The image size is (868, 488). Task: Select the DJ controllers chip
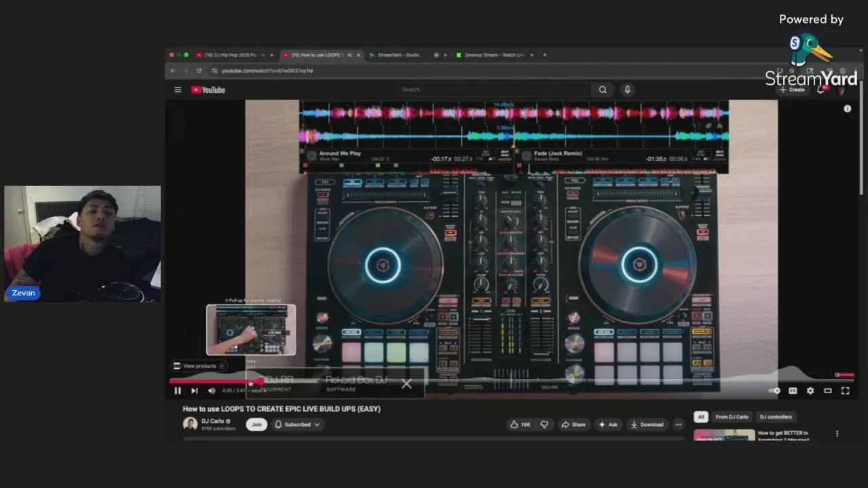click(776, 417)
